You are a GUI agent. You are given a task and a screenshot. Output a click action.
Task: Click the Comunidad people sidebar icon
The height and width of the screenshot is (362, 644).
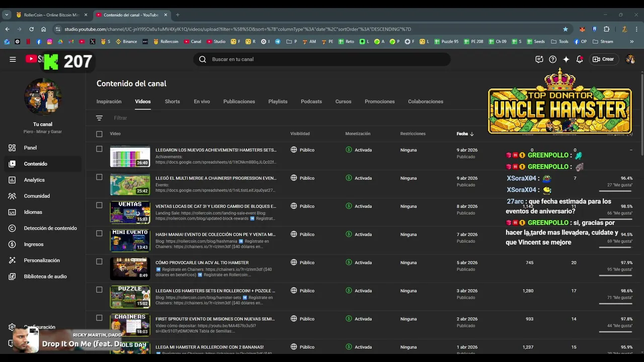12,196
